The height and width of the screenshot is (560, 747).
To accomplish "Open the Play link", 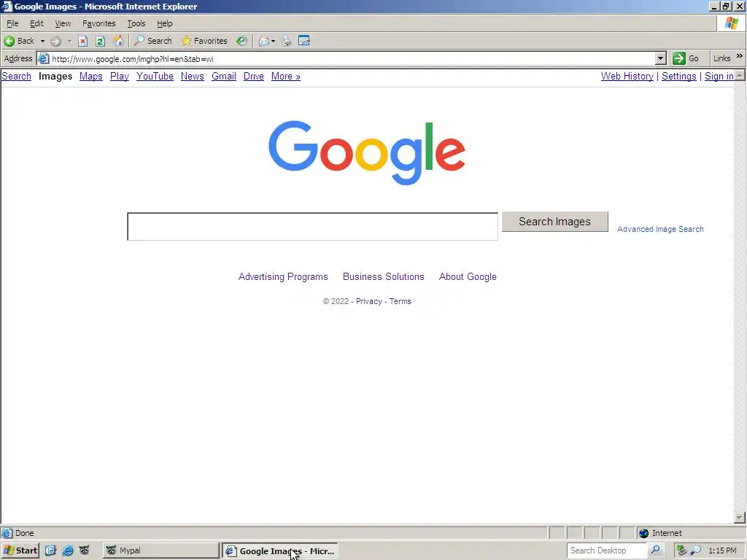I will 120,76.
